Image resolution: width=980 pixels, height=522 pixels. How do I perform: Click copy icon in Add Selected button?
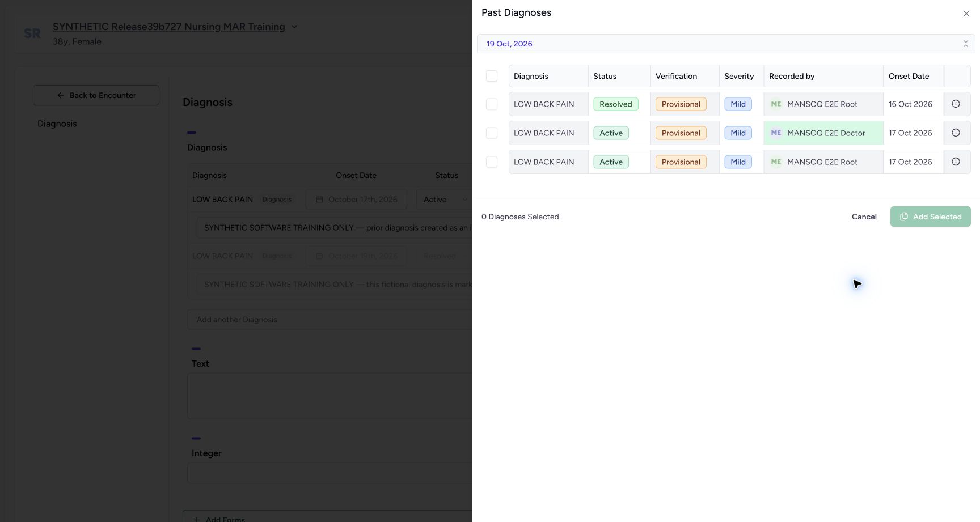pyautogui.click(x=904, y=217)
